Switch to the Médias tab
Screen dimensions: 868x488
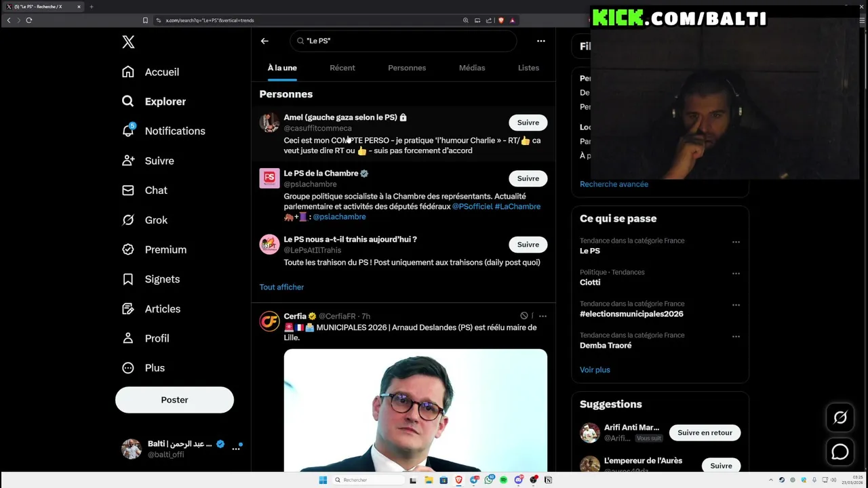472,68
